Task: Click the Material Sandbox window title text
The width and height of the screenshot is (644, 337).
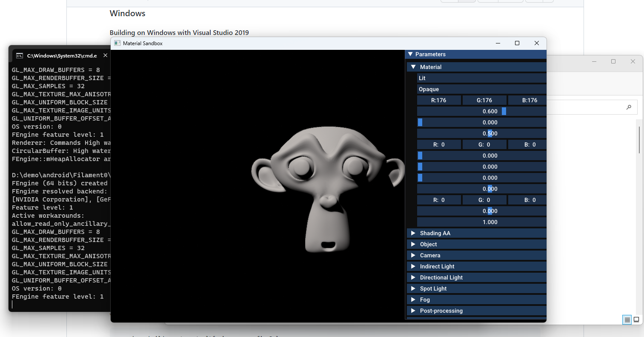Action: 143,43
